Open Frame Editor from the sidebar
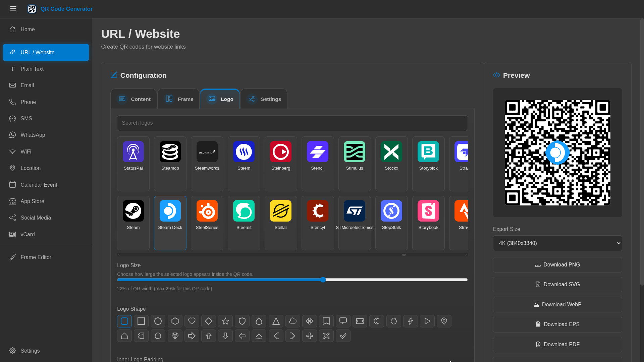 pyautogui.click(x=46, y=257)
